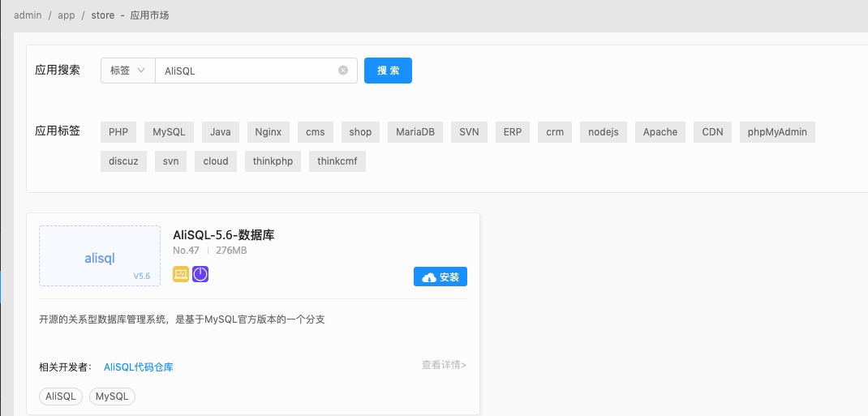Click the alisql V5.6 thumbnail

(x=100, y=255)
